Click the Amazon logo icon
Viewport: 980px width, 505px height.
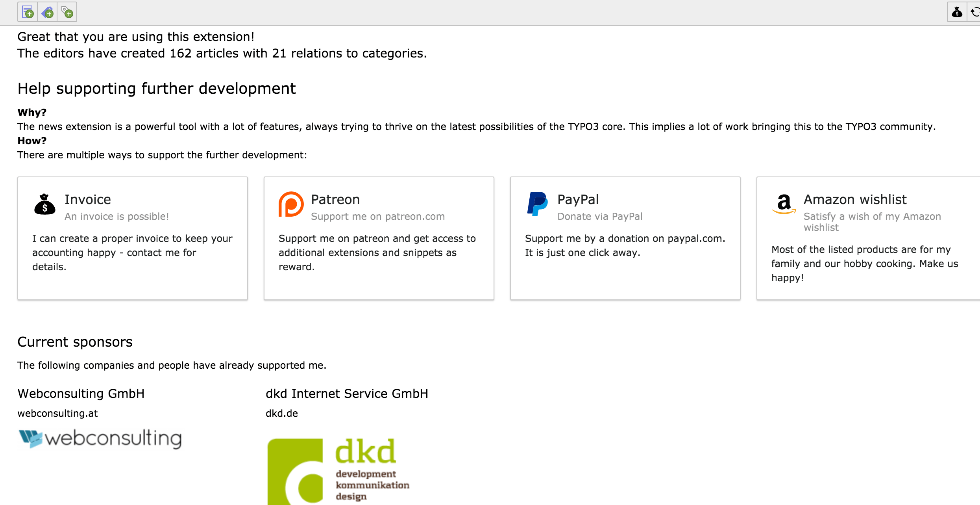point(784,204)
